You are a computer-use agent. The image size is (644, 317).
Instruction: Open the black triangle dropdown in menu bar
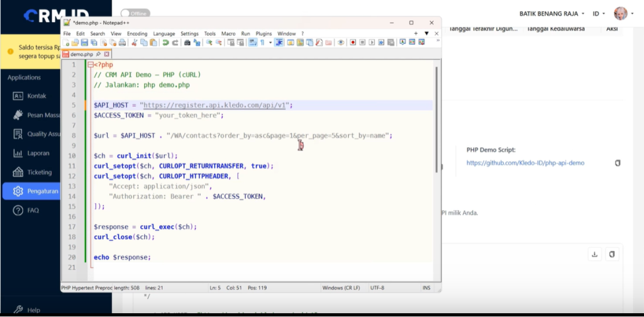(426, 34)
